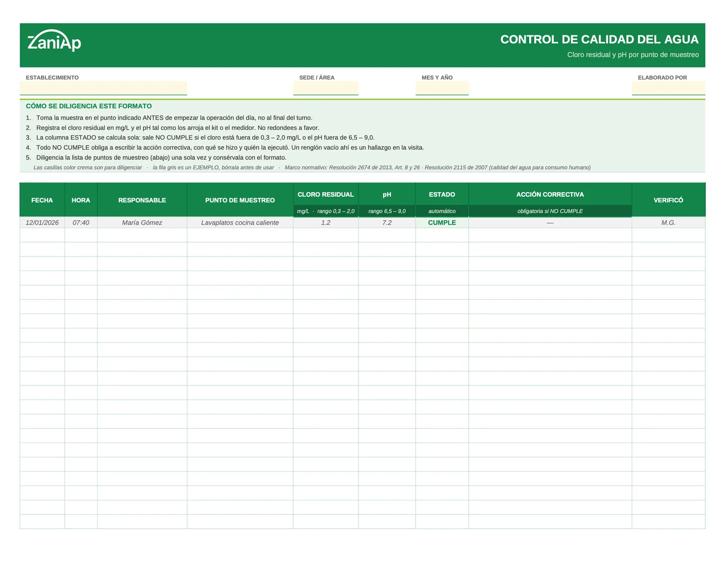Select the 'obligatoria si NO CUMPLE' subheader

click(550, 211)
